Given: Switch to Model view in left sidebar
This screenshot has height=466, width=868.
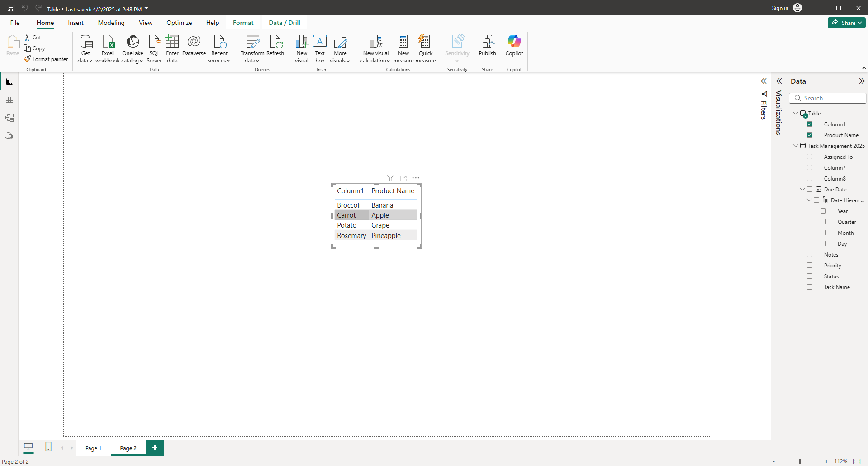Looking at the screenshot, I should [9, 118].
